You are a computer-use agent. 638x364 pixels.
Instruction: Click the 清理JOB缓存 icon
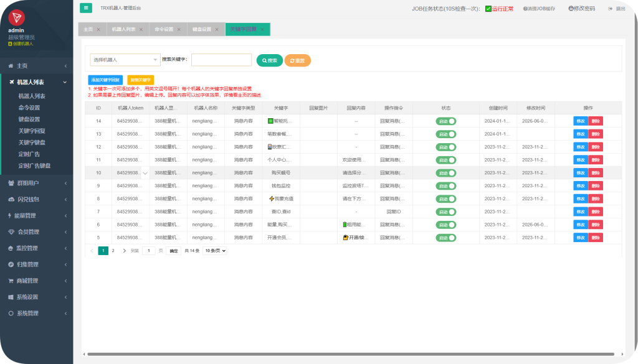525,9
